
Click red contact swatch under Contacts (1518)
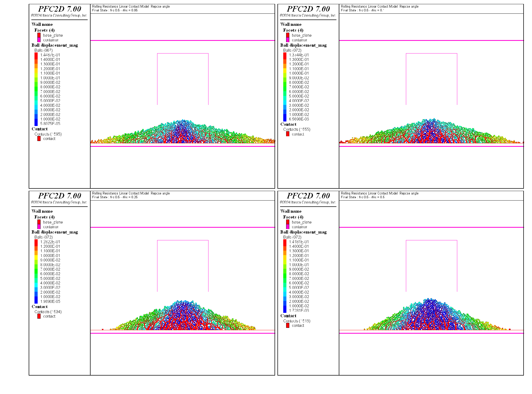tap(288, 325)
